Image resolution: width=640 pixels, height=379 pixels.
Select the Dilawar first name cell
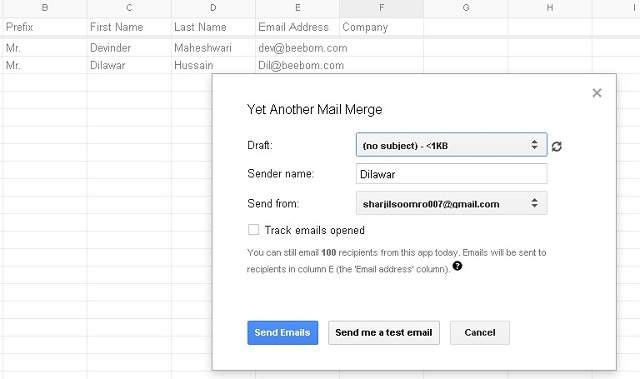tap(129, 65)
